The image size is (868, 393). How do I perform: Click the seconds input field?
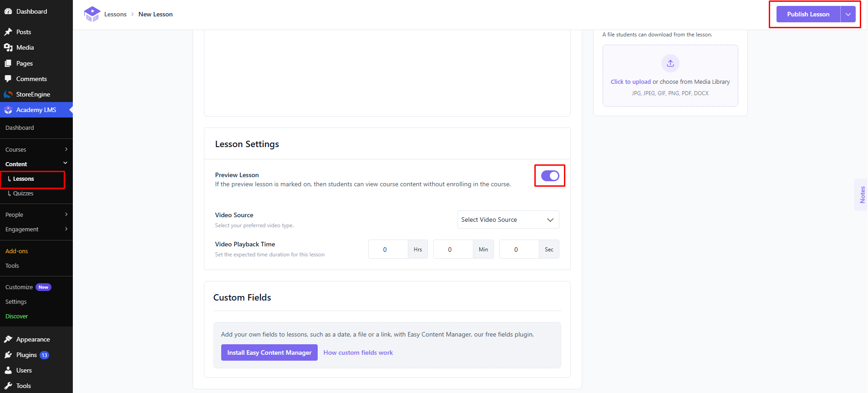pyautogui.click(x=519, y=249)
